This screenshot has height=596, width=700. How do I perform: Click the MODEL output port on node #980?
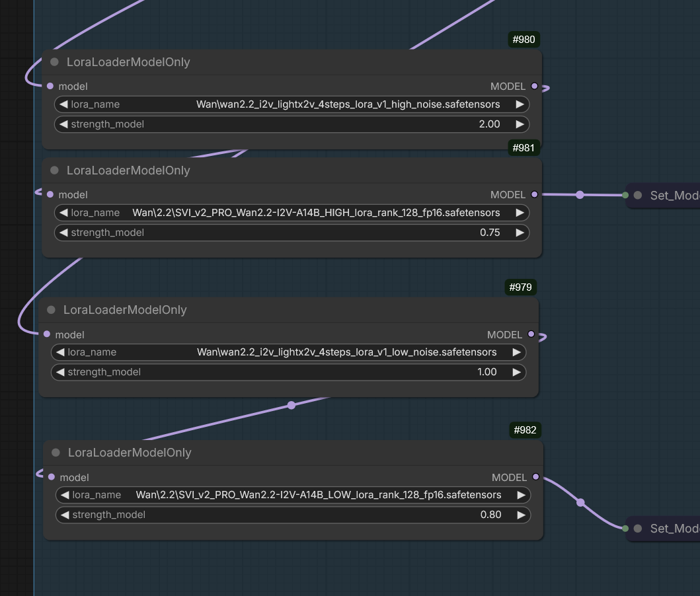[535, 87]
